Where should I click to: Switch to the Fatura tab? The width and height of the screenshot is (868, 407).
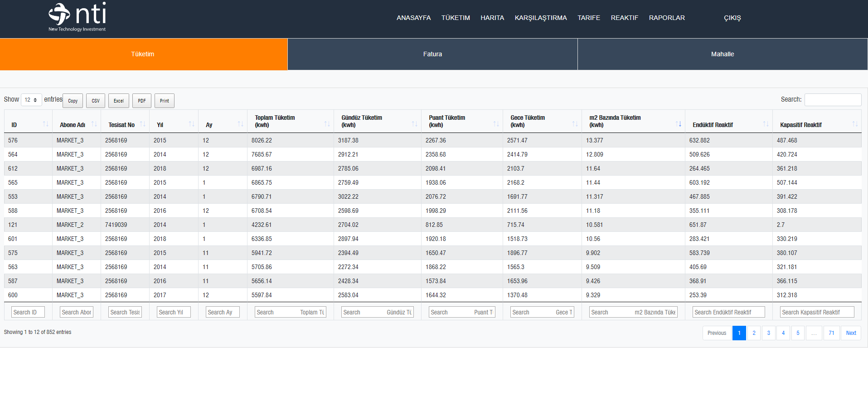pyautogui.click(x=432, y=54)
